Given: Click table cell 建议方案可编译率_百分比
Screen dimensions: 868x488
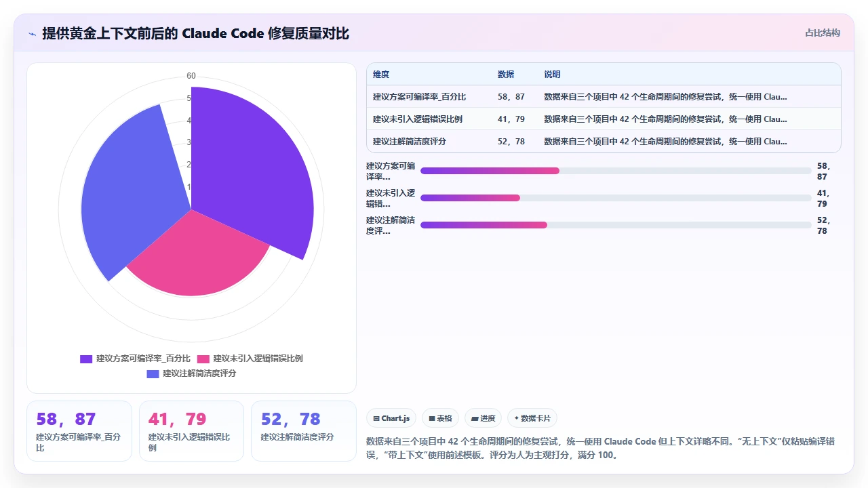Looking at the screenshot, I should click(x=419, y=97).
